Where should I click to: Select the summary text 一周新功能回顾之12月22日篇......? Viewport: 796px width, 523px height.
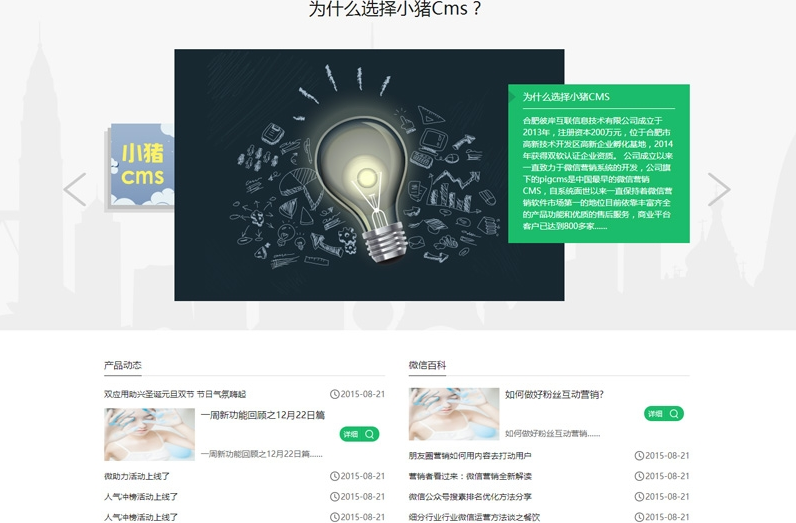tap(261, 454)
